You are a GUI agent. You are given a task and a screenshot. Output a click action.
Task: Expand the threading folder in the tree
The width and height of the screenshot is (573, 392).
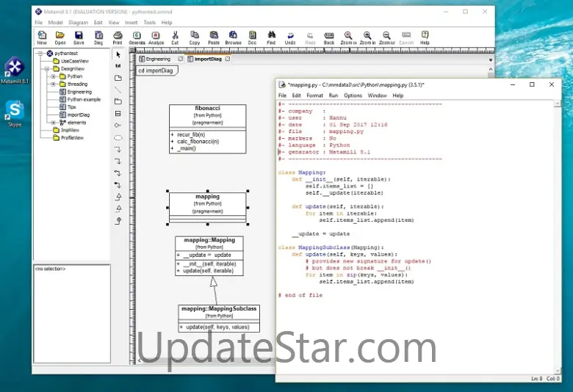click(53, 84)
